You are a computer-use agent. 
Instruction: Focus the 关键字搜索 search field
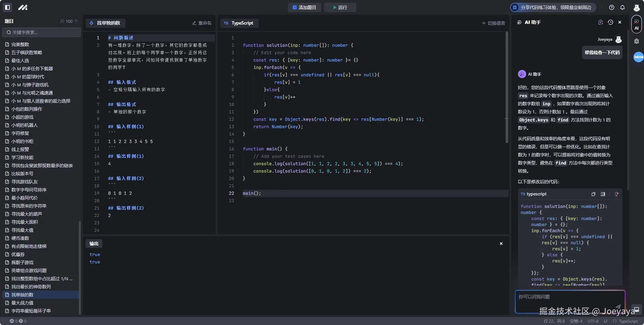[41, 32]
